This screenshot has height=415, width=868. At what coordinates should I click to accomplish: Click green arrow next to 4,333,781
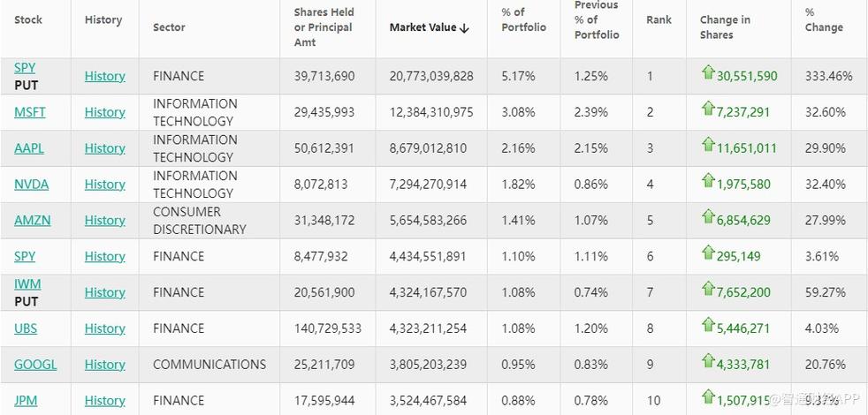click(707, 361)
